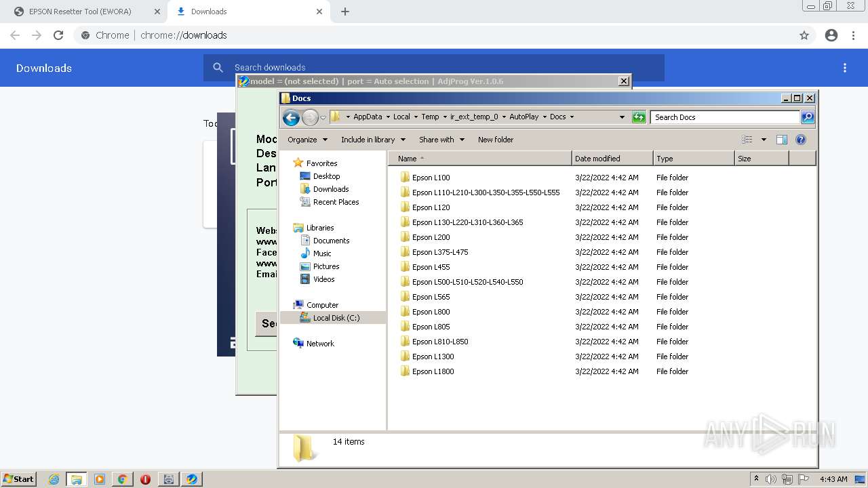
Task: Show hidden system tray icons
Action: coord(756,479)
